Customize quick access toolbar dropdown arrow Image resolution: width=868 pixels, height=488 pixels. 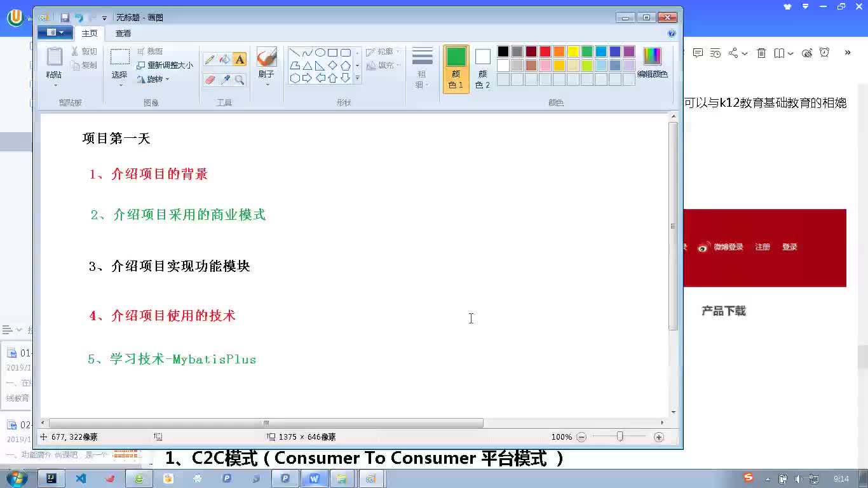[x=105, y=18]
